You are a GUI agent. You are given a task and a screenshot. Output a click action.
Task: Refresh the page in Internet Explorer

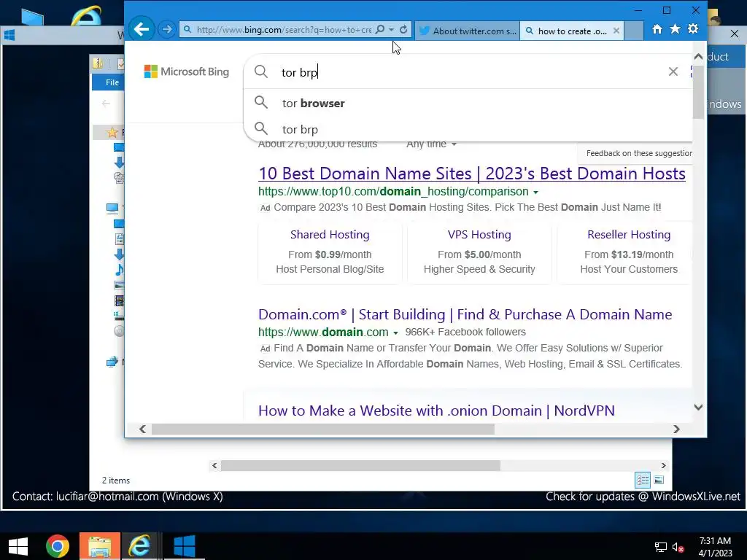pos(403,29)
